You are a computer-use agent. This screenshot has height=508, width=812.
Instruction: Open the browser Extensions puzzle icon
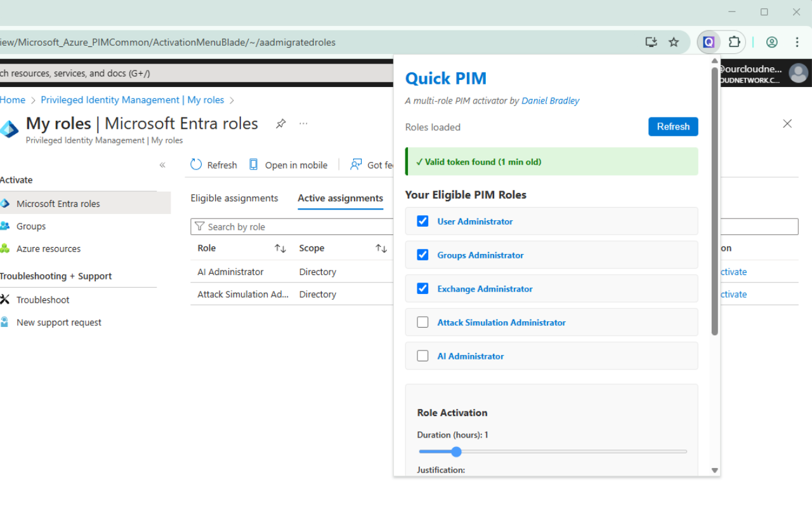tap(734, 43)
